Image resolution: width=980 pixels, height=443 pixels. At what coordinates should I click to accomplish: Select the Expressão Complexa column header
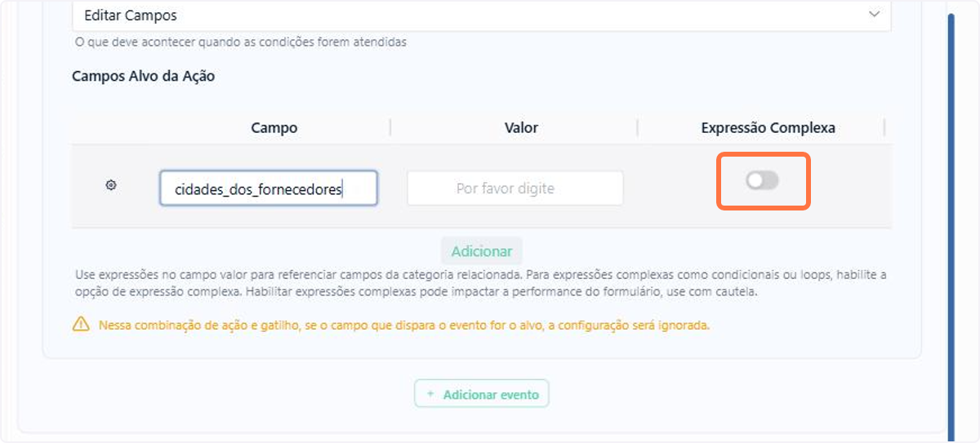pos(768,127)
